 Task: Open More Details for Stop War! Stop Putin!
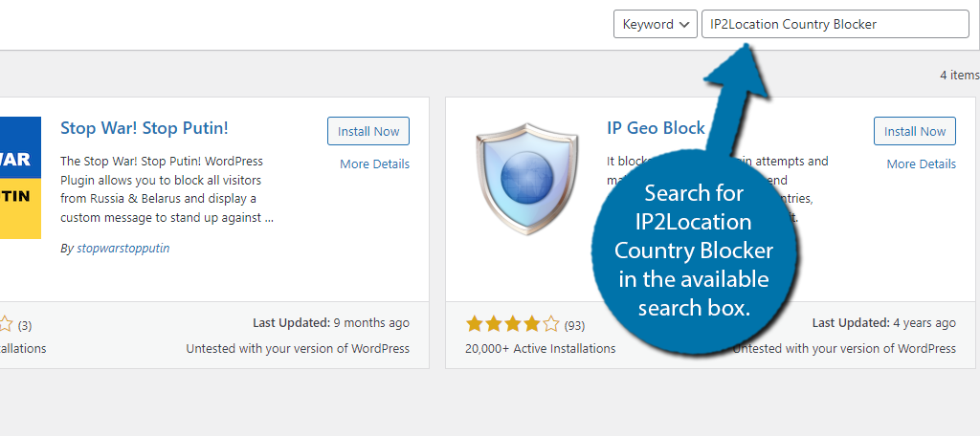374,163
